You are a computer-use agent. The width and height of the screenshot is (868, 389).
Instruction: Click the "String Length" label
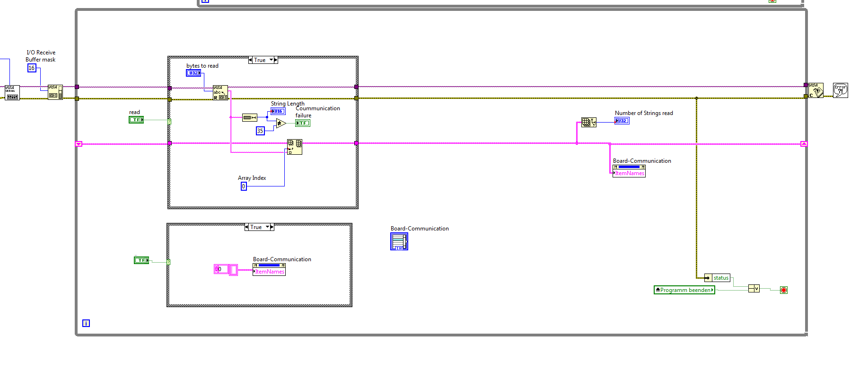pos(288,104)
